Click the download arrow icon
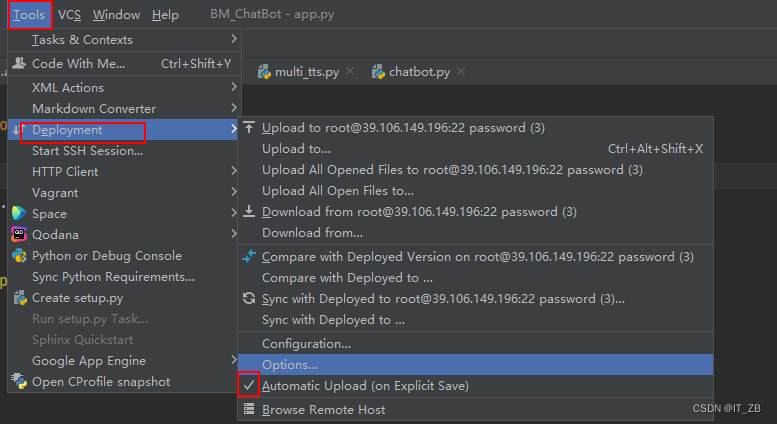 (249, 212)
